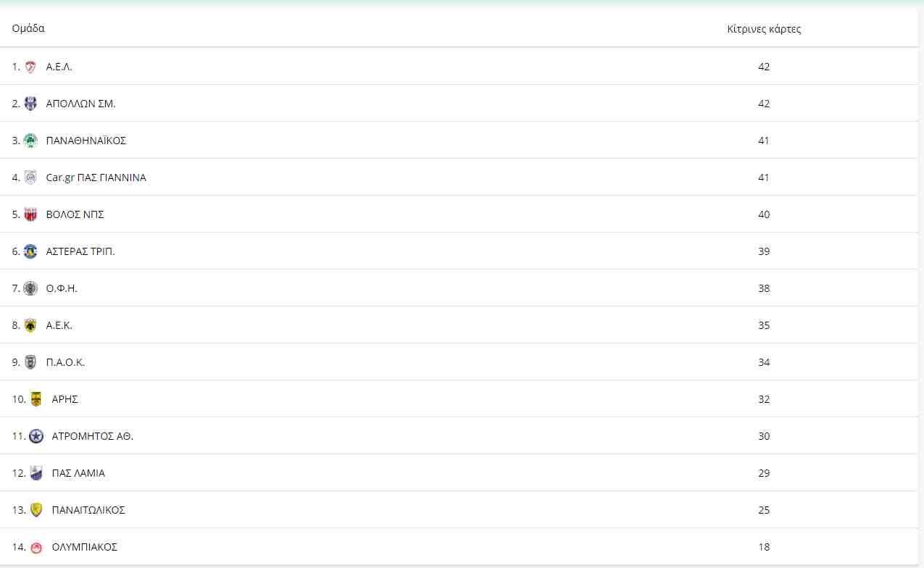
Task: Sort by Κίτρινες κάρτες column header
Action: coord(764,30)
